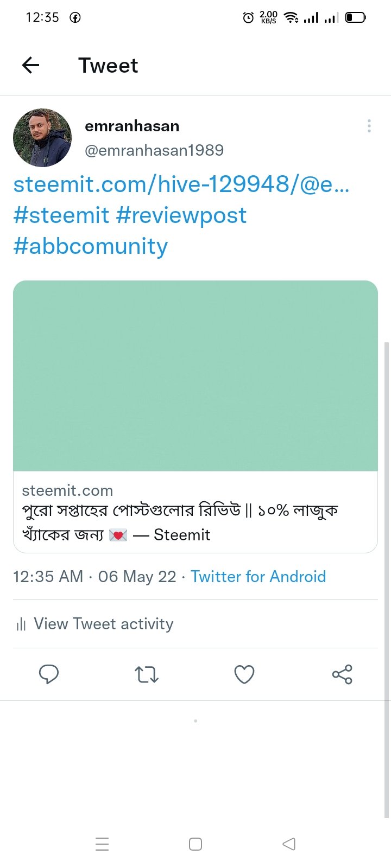Open the steemit.com/hive-129948 link
Viewport: 391px width, 868px height.
pos(181,184)
